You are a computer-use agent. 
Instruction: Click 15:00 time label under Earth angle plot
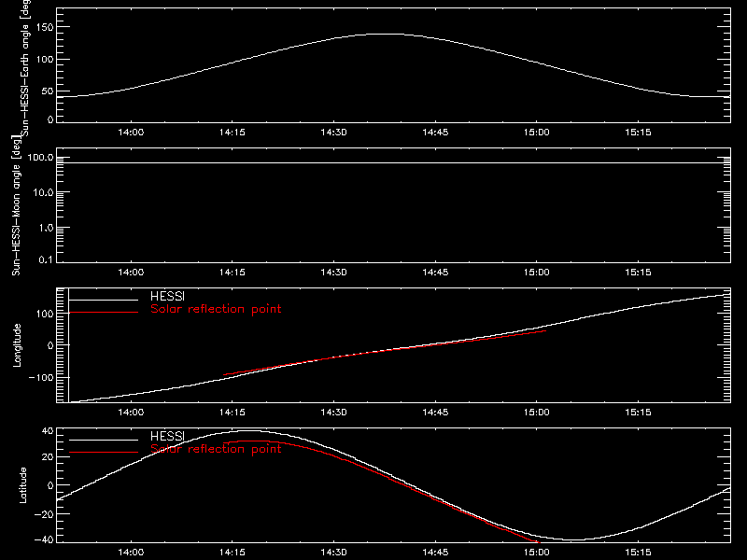pyautogui.click(x=536, y=133)
